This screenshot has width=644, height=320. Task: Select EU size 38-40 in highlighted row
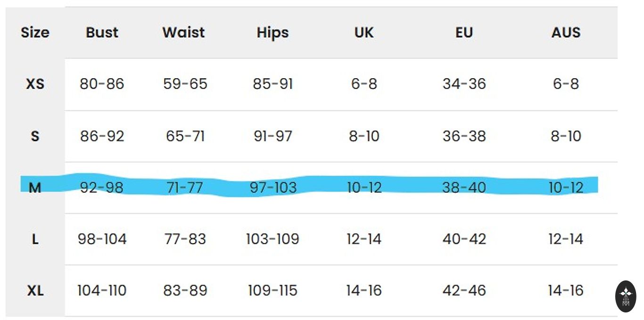click(464, 188)
